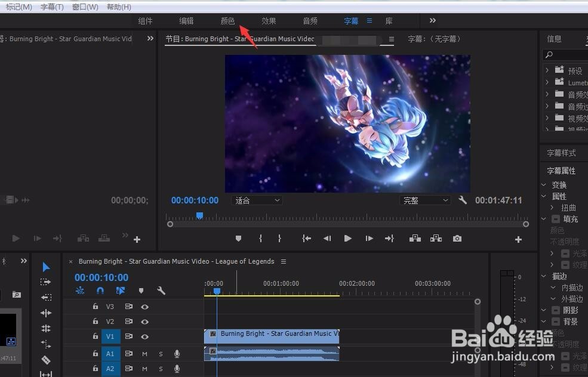
Task: Open the 字幕 workspace menu icon
Action: click(x=370, y=21)
